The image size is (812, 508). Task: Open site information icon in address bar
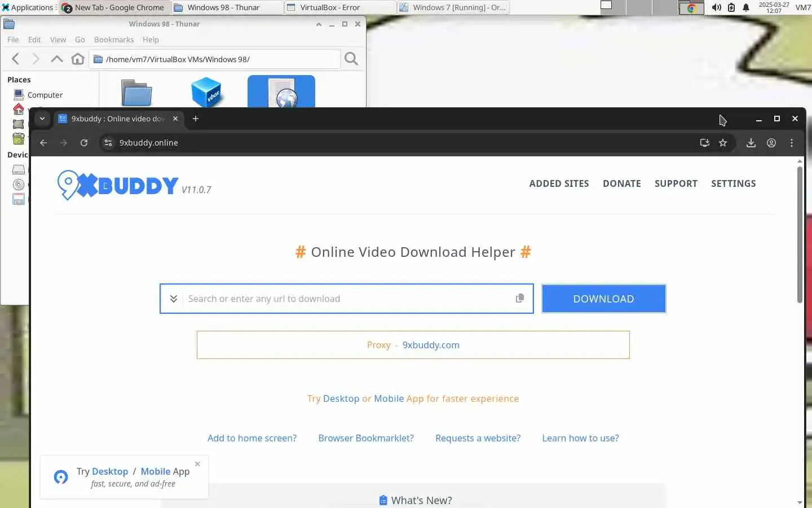(108, 143)
